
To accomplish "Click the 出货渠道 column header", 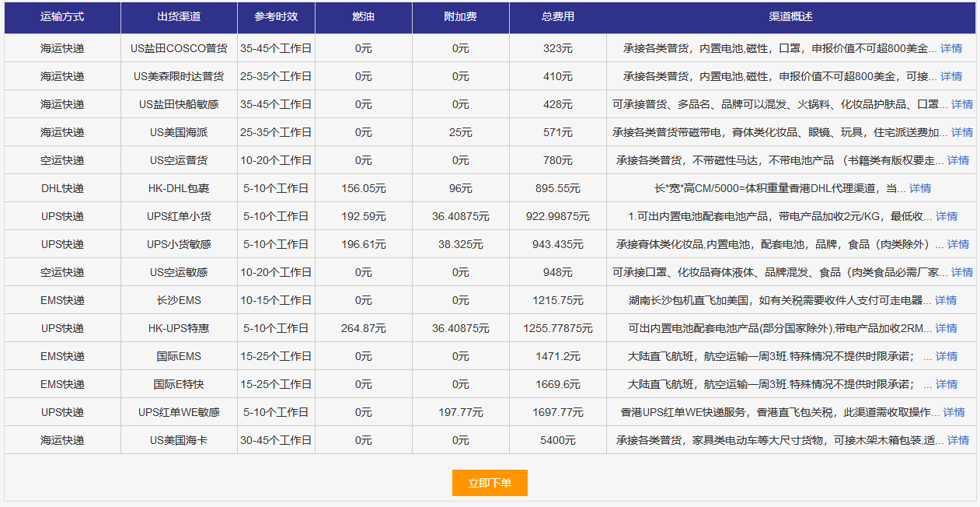I will [x=179, y=16].
